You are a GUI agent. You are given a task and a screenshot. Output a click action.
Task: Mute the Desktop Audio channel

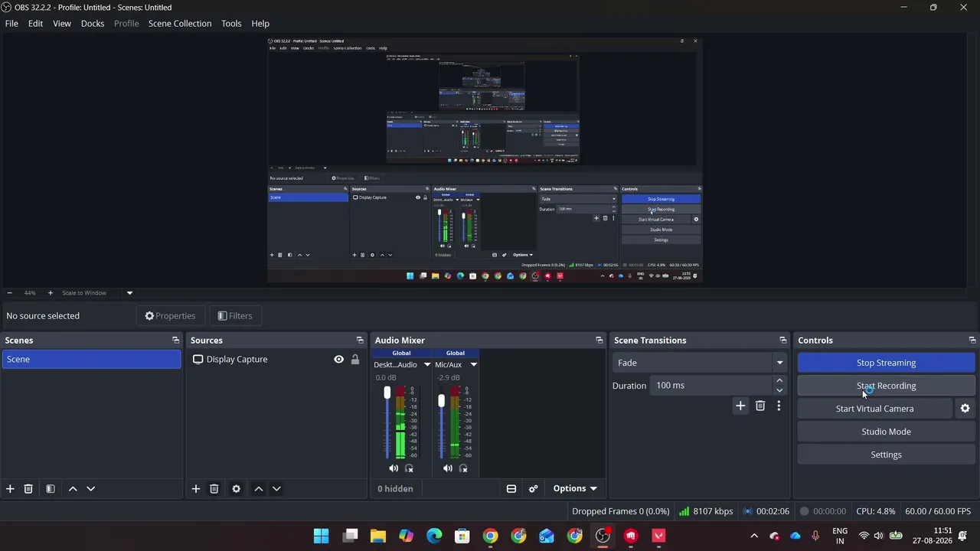pos(394,468)
